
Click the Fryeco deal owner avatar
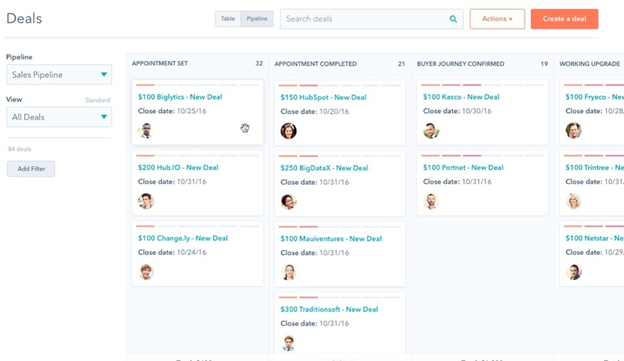pyautogui.click(x=573, y=131)
